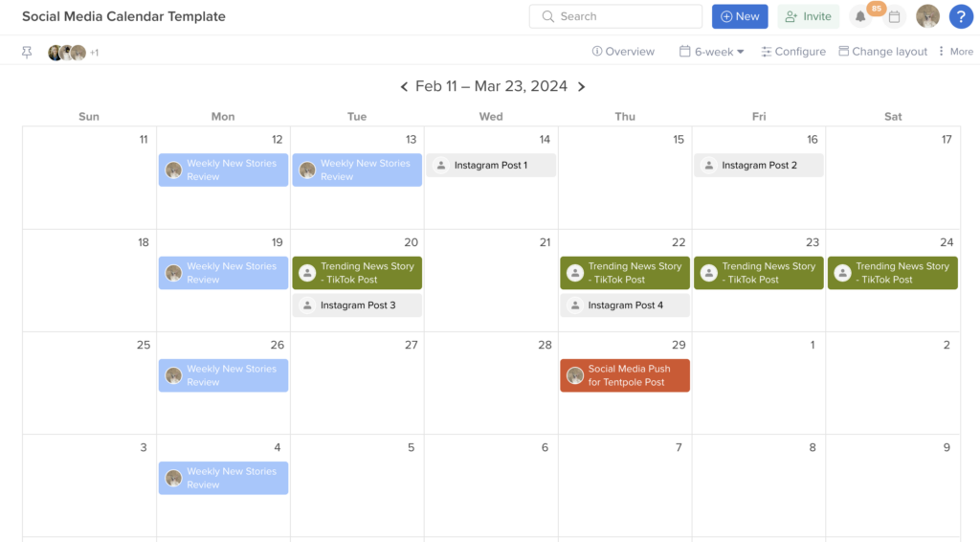Click the Invite button

808,16
